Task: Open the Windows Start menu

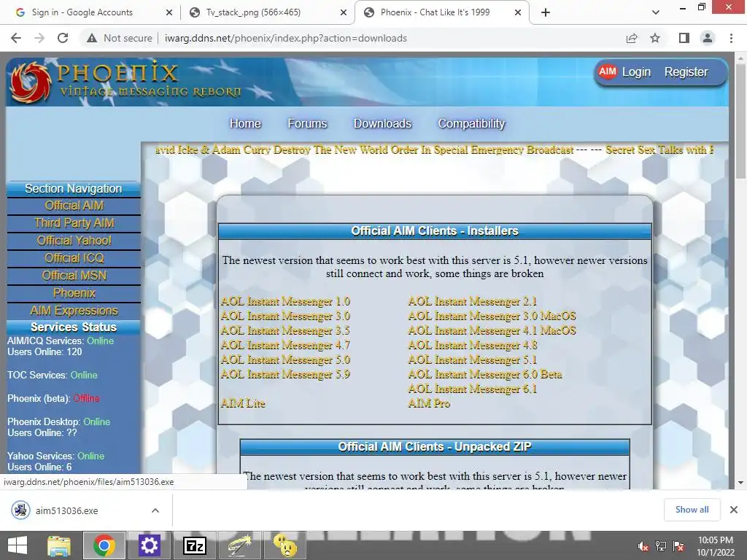Action: coord(18,545)
